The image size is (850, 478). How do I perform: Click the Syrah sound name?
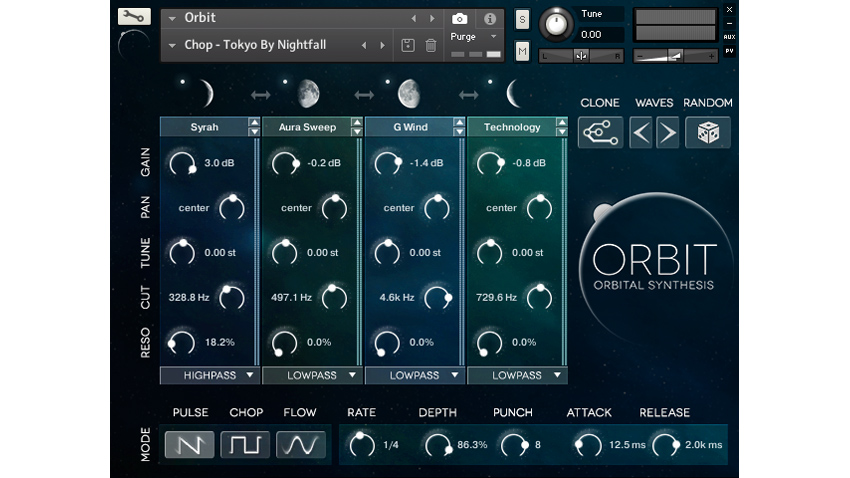pos(204,127)
